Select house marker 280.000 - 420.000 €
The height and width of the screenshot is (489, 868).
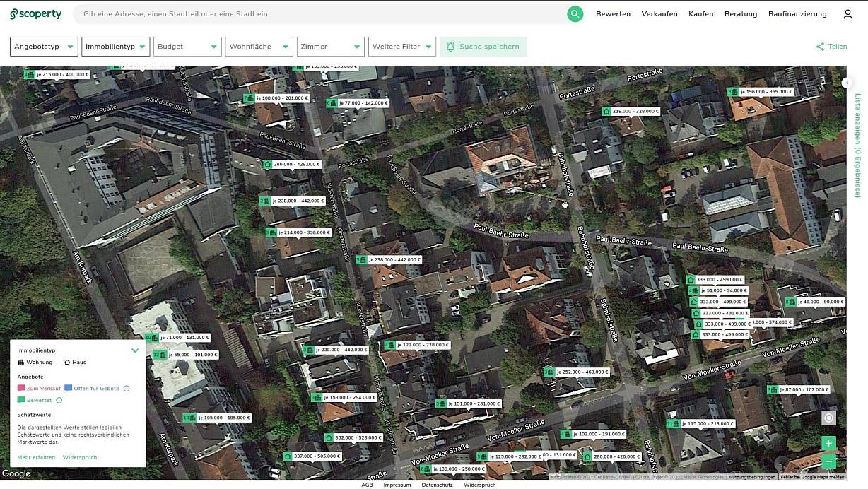pos(611,456)
